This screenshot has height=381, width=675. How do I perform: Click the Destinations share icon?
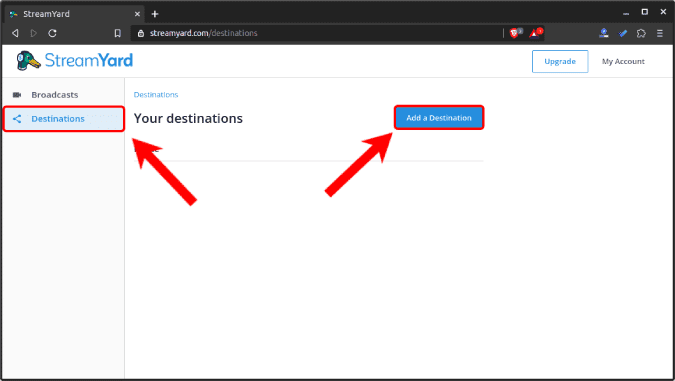click(x=17, y=119)
